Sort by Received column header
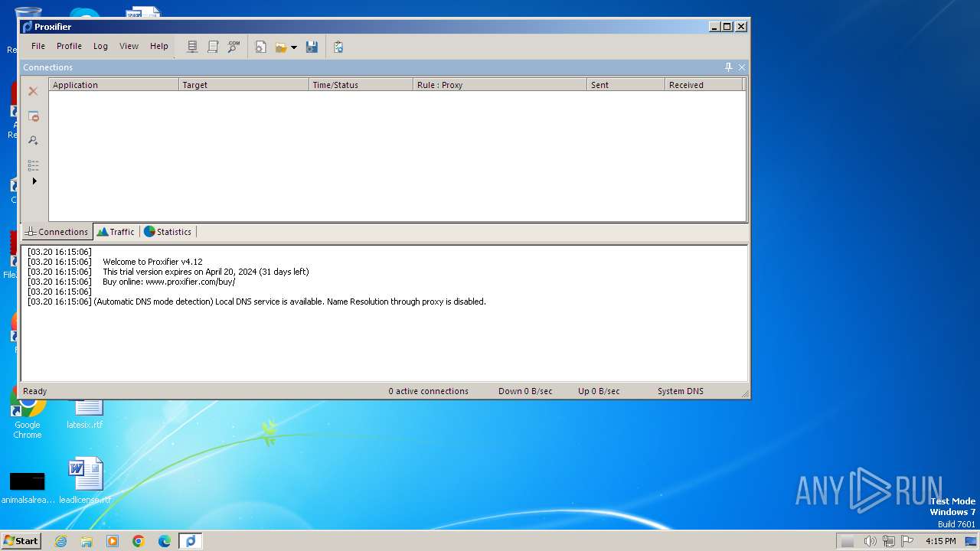The height and width of the screenshot is (551, 980). pyautogui.click(x=704, y=85)
